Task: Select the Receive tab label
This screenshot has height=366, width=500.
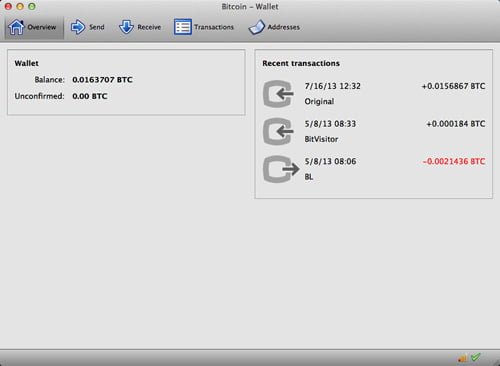Action: pyautogui.click(x=149, y=27)
